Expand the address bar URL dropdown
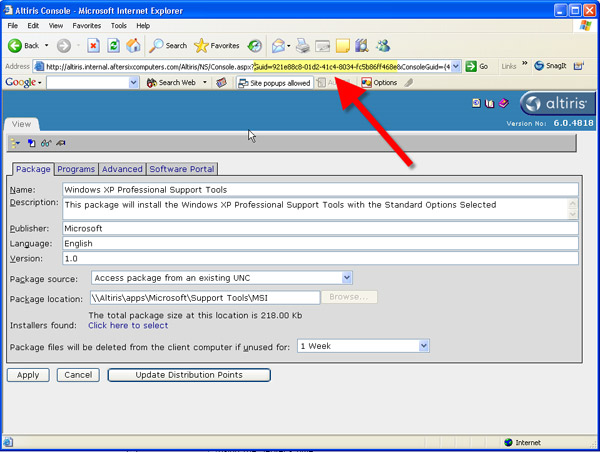600x452 pixels. [x=456, y=67]
